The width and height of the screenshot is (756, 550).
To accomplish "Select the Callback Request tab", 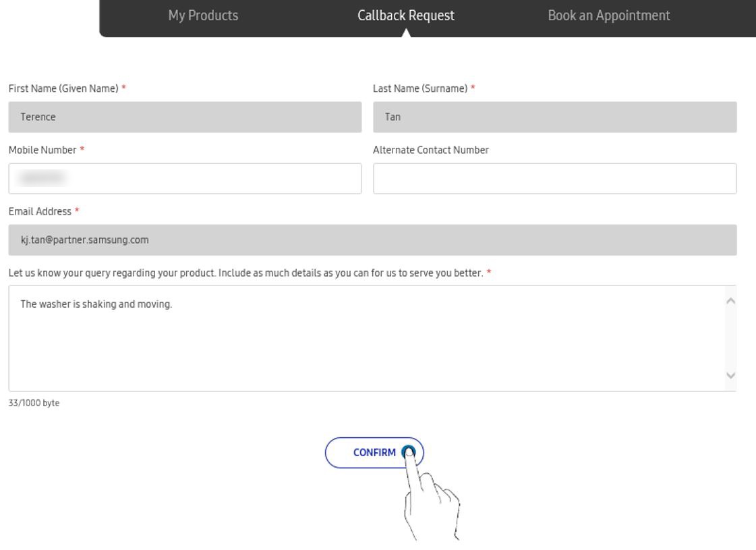I will [x=406, y=16].
